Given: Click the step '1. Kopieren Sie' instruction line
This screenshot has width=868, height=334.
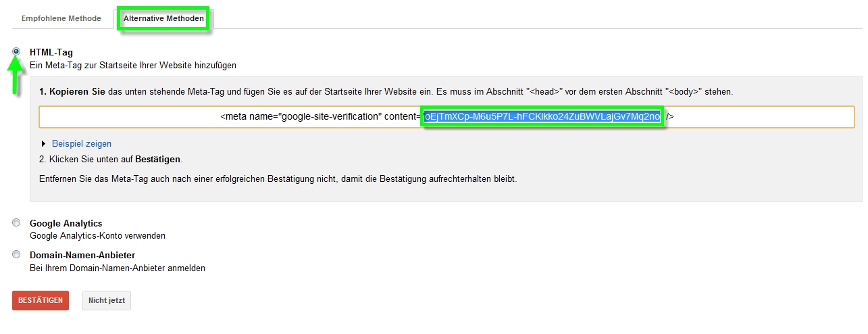Looking at the screenshot, I should coord(386,91).
